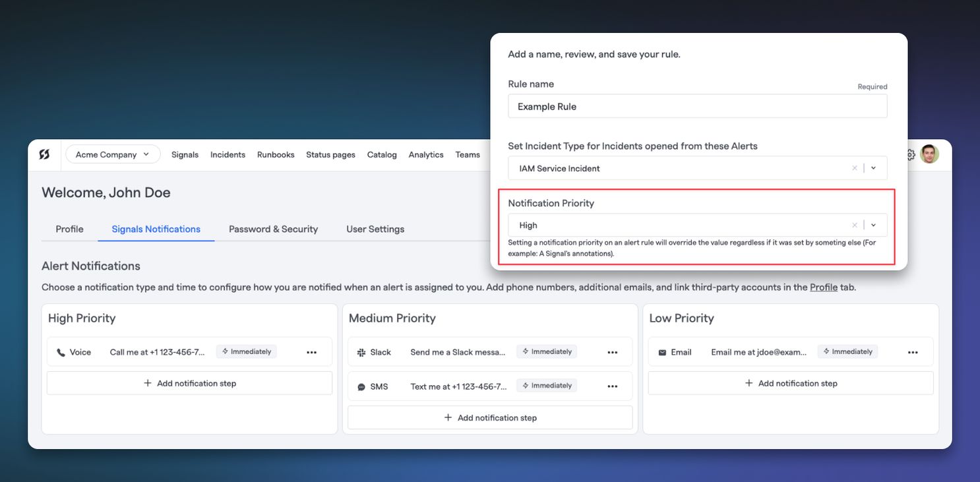This screenshot has width=980, height=482.
Task: Open more options for Slack row
Action: (x=613, y=352)
